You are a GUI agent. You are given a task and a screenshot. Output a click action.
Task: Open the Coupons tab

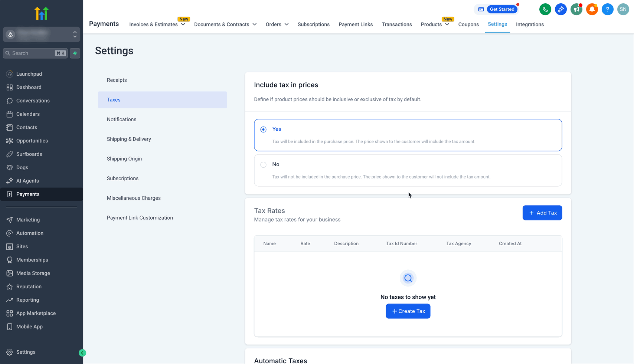(468, 24)
